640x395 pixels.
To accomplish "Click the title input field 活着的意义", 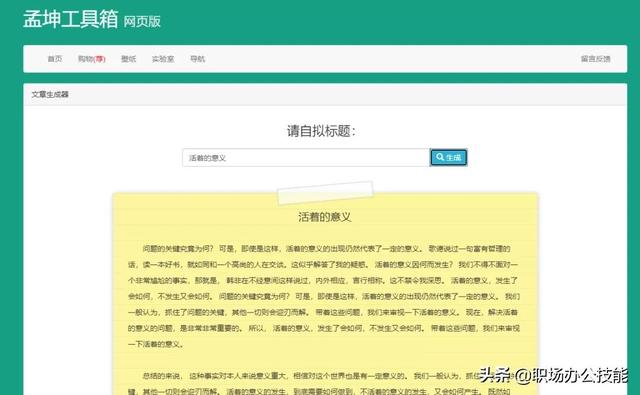I will (306, 158).
